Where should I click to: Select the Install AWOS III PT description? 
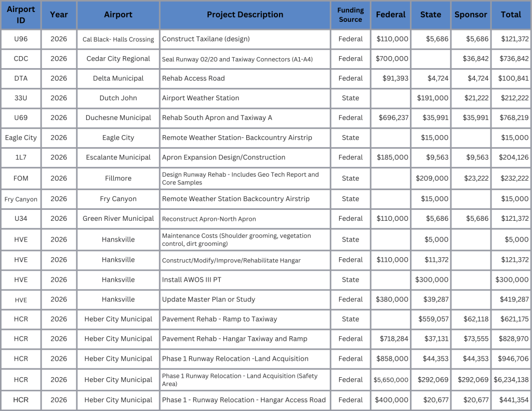[x=192, y=280]
